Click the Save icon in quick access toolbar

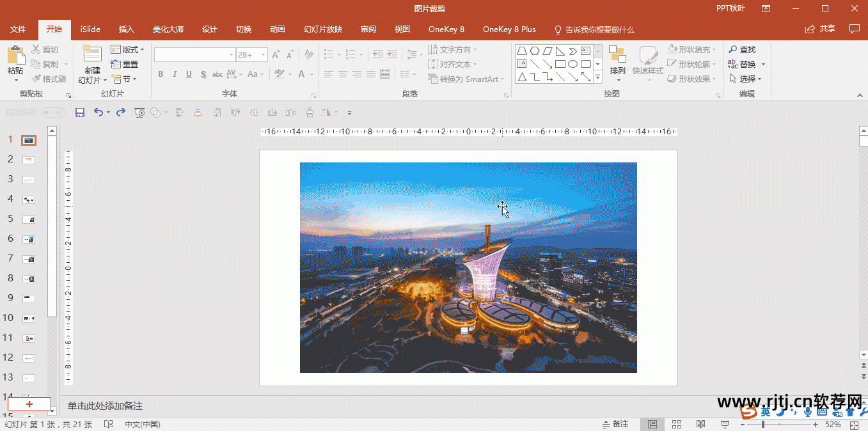pos(80,113)
